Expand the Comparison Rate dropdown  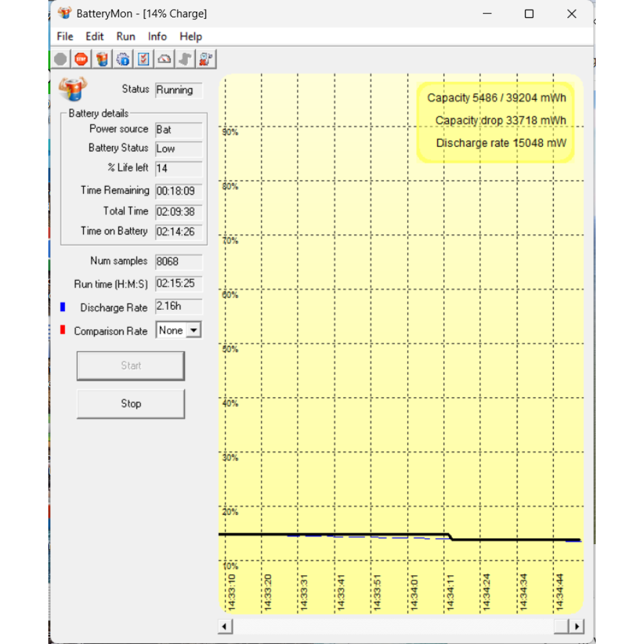pyautogui.click(x=193, y=330)
